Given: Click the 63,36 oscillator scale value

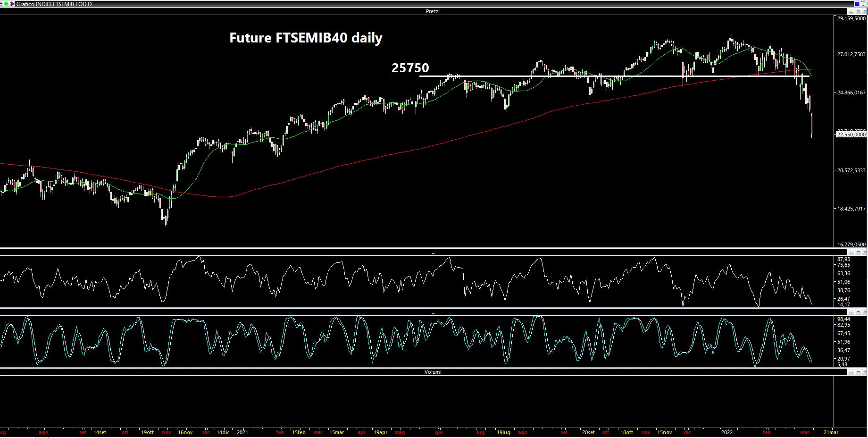Looking at the screenshot, I should 843,273.
